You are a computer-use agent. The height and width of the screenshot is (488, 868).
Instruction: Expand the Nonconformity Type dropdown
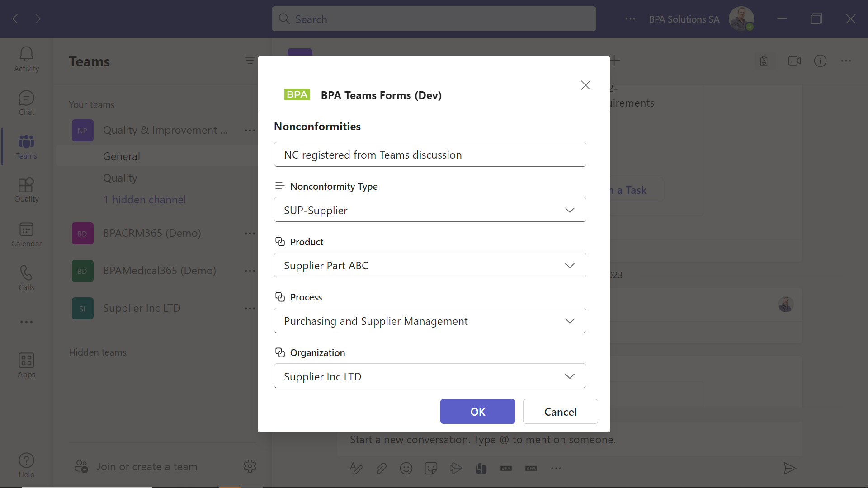[430, 210]
